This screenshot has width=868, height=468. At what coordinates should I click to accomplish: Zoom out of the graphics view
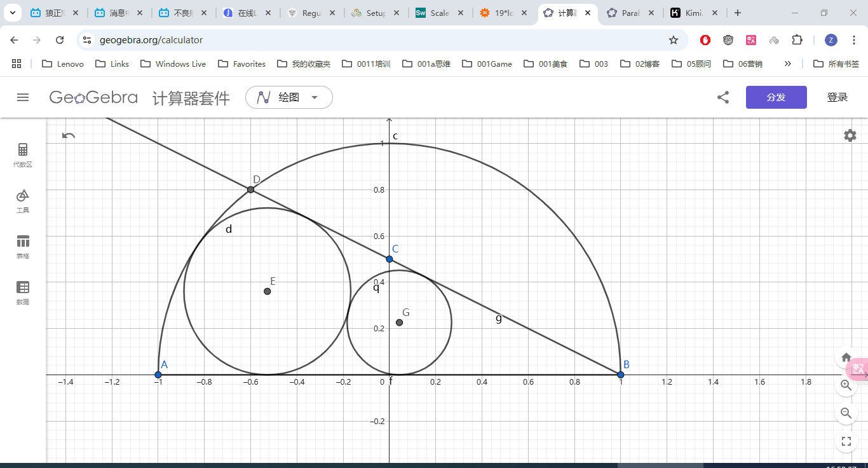(x=846, y=413)
